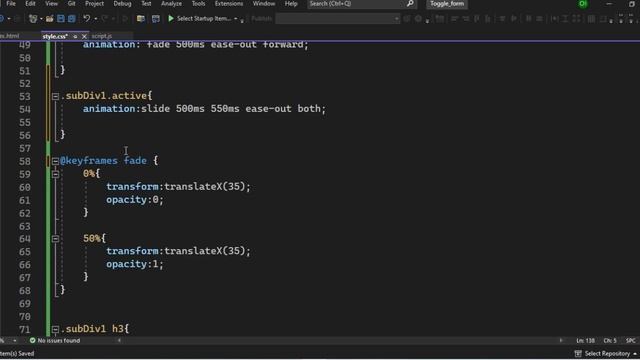Click the Redo arrow icon
Screen dimensions: 640x360
click(104, 19)
